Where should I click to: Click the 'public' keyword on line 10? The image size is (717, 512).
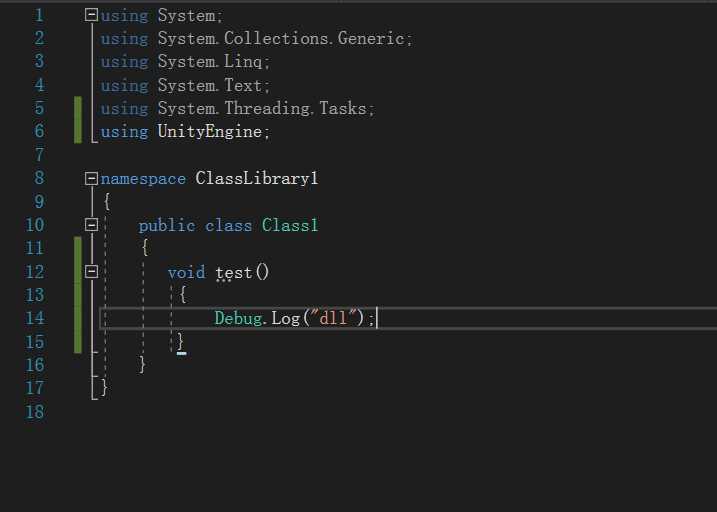167,225
